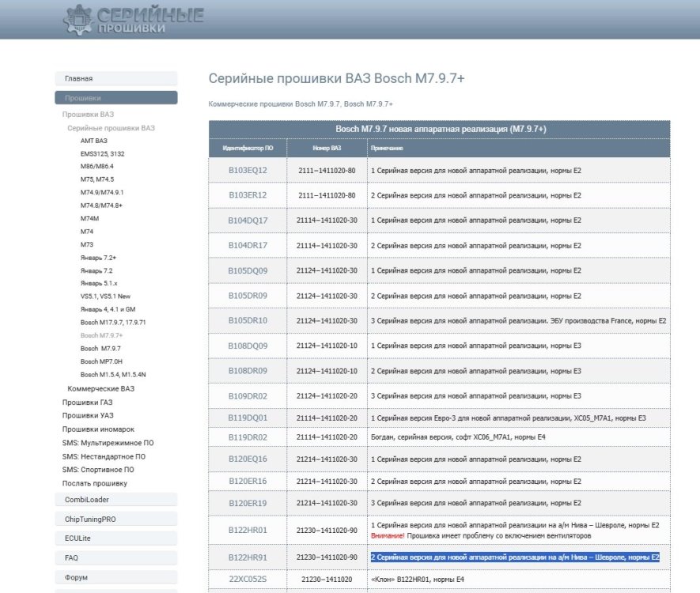Open the Январь 5.1.x sidebar link
The image size is (700, 593).
(x=99, y=283)
